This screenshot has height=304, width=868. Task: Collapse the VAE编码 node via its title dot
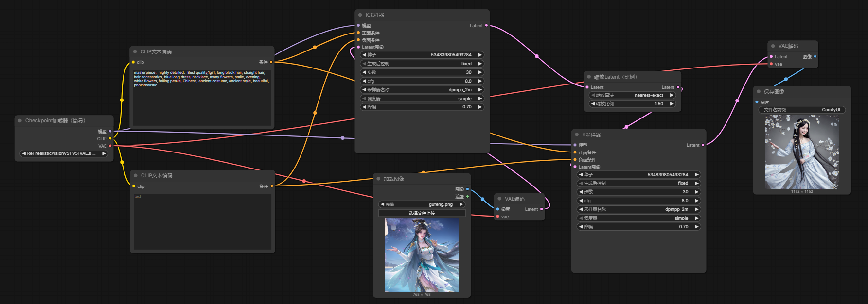[499, 199]
